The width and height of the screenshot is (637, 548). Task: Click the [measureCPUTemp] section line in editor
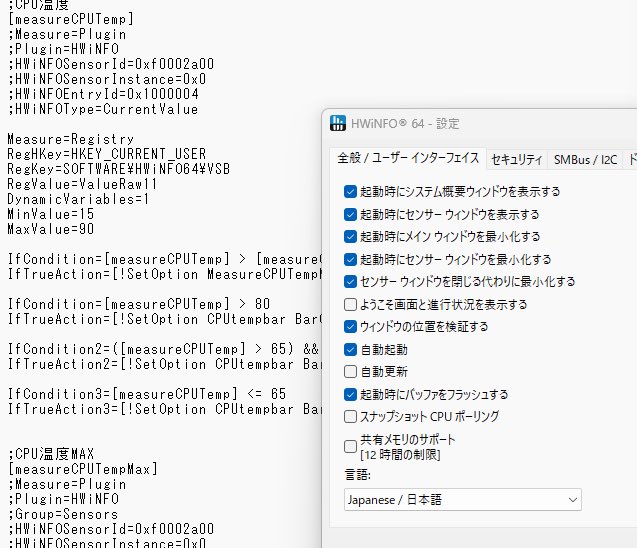click(71, 19)
